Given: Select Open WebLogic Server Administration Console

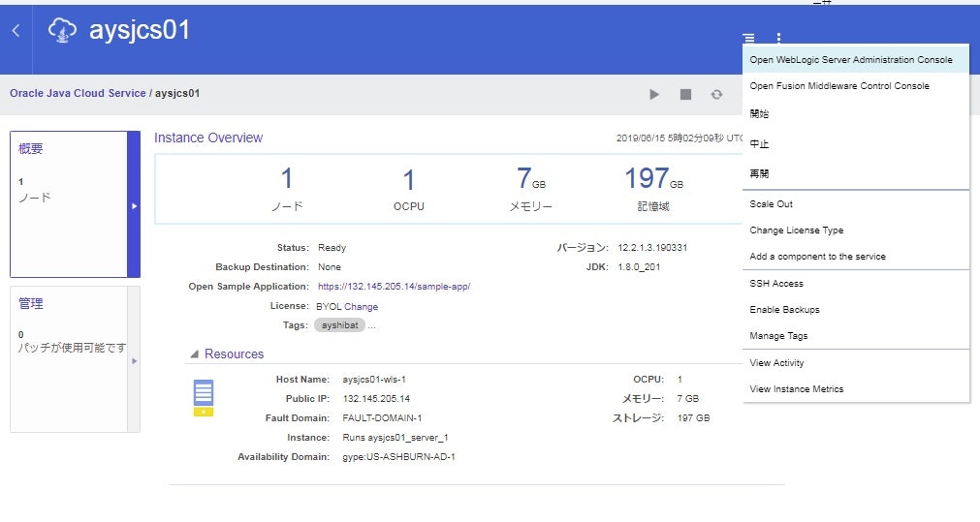Looking at the screenshot, I should 856,60.
